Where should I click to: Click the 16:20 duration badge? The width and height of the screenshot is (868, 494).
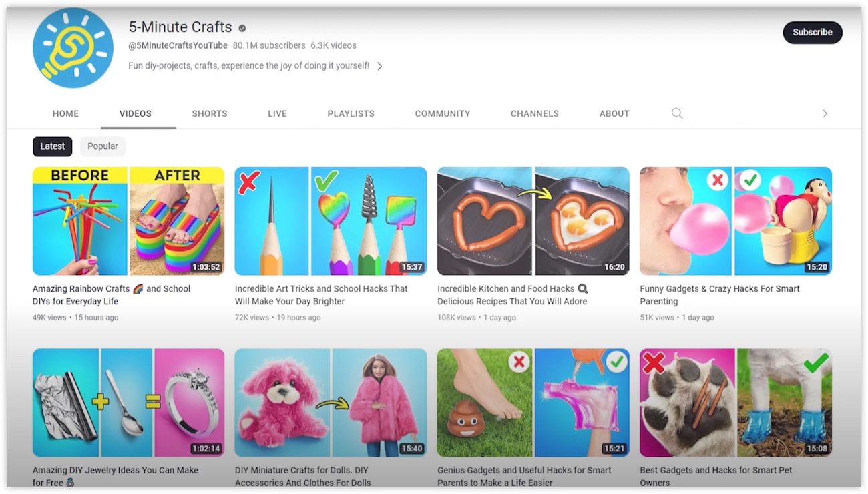[614, 267]
